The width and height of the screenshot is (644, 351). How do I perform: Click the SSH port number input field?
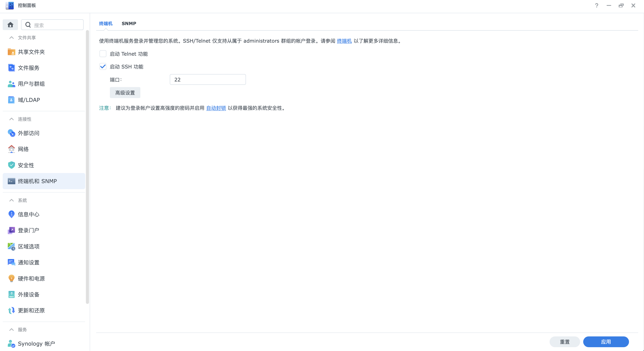pyautogui.click(x=209, y=79)
